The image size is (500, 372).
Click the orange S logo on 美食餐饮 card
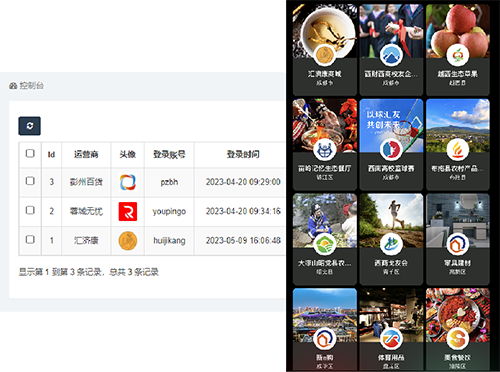click(458, 339)
